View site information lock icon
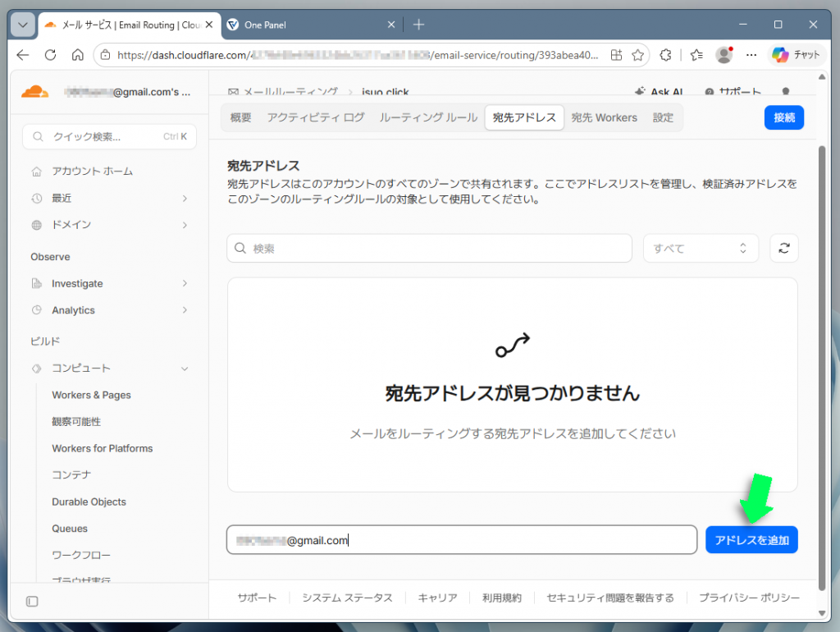This screenshot has height=632, width=840. 106,55
